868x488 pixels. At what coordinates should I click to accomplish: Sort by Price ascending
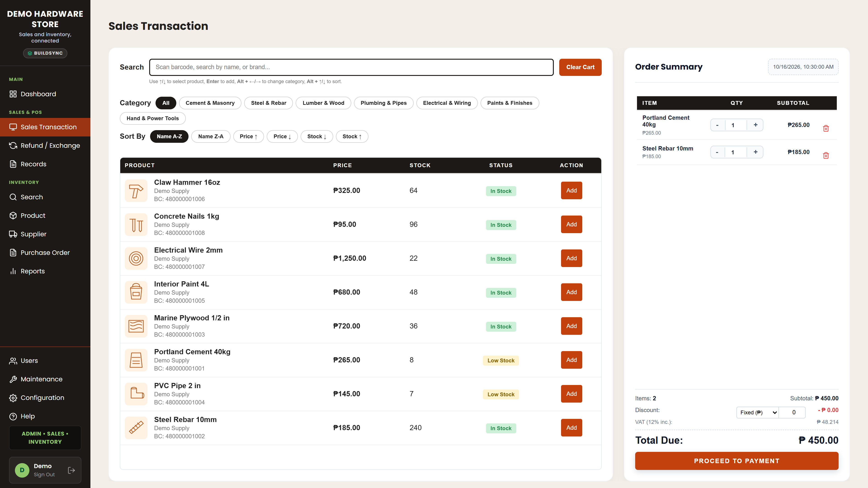pos(248,136)
